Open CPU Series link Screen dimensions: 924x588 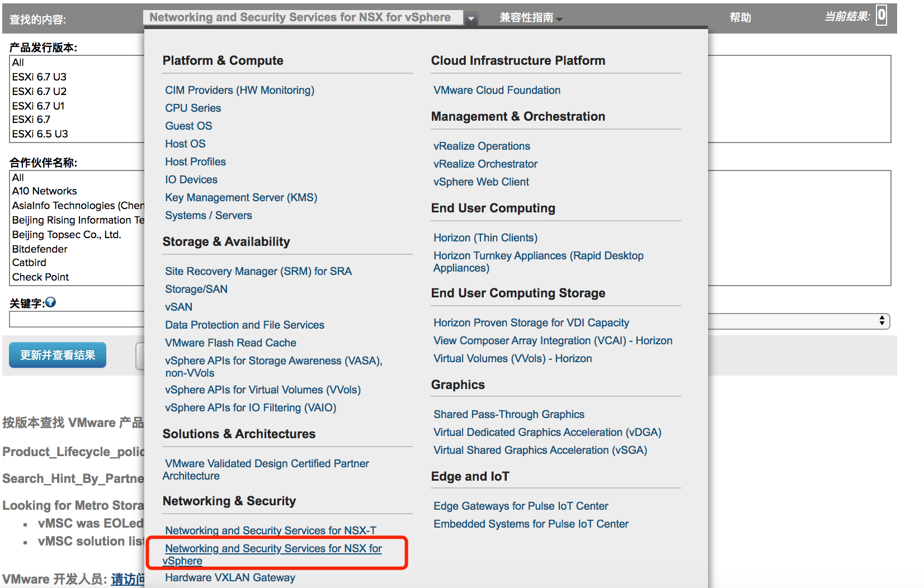(x=193, y=108)
